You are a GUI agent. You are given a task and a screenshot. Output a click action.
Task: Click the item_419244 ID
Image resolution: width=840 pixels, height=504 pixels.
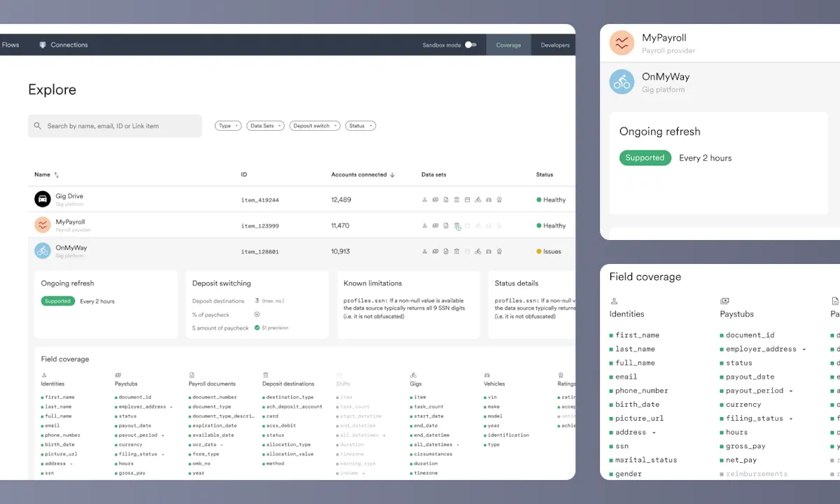pos(260,200)
